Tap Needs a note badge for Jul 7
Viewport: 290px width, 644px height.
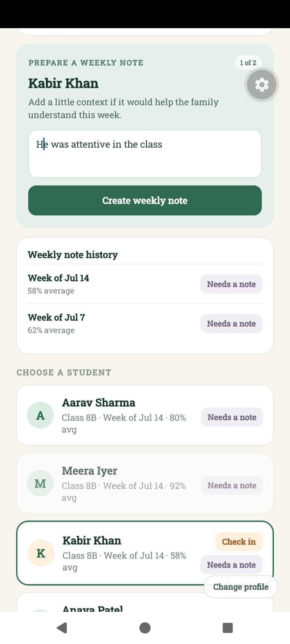click(x=232, y=324)
